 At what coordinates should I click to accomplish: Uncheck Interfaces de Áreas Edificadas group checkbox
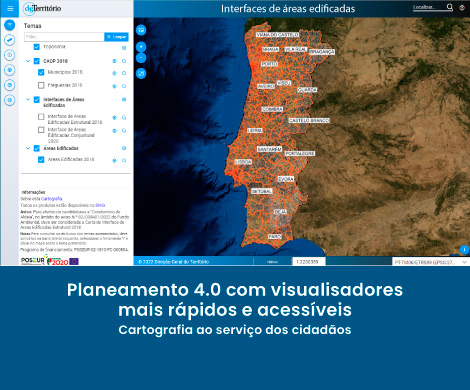click(x=37, y=100)
